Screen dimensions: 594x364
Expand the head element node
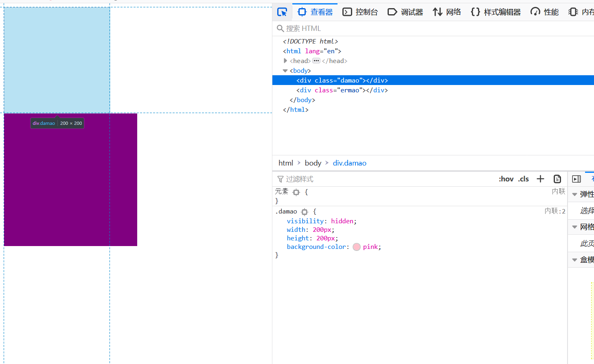[285, 61]
